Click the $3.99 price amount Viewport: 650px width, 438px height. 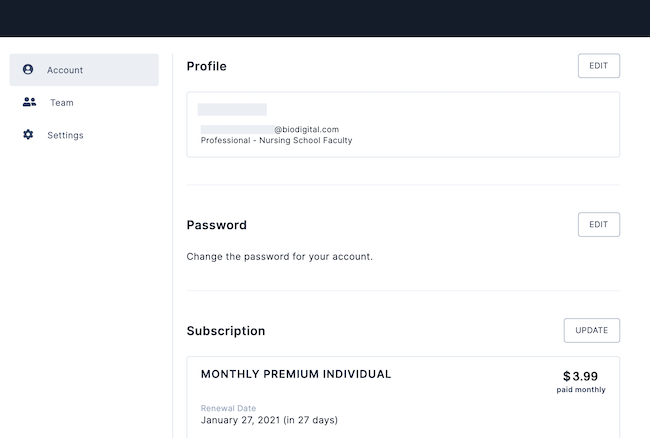(580, 376)
